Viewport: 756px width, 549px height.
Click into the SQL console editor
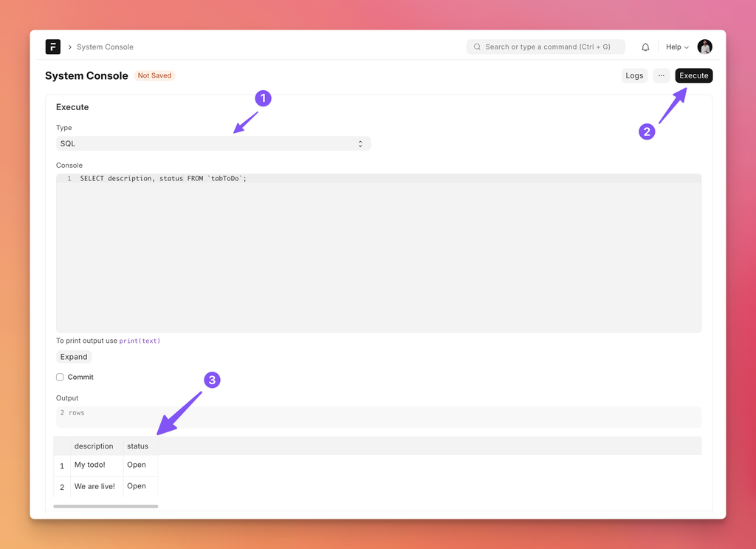coord(378,251)
